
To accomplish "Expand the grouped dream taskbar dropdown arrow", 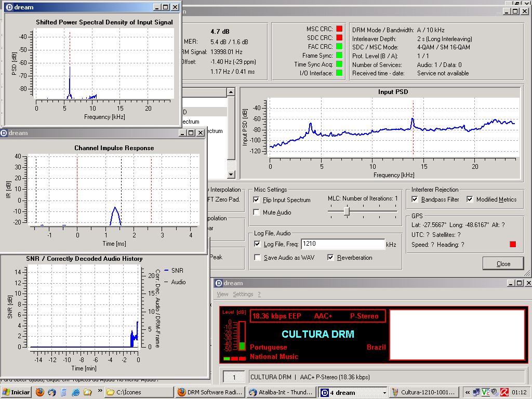I will pyautogui.click(x=384, y=393).
